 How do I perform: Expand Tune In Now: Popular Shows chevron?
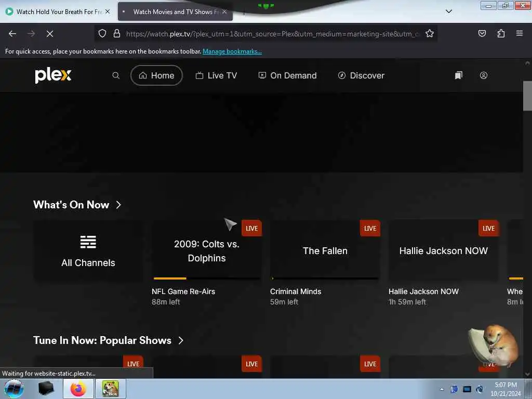pyautogui.click(x=181, y=340)
